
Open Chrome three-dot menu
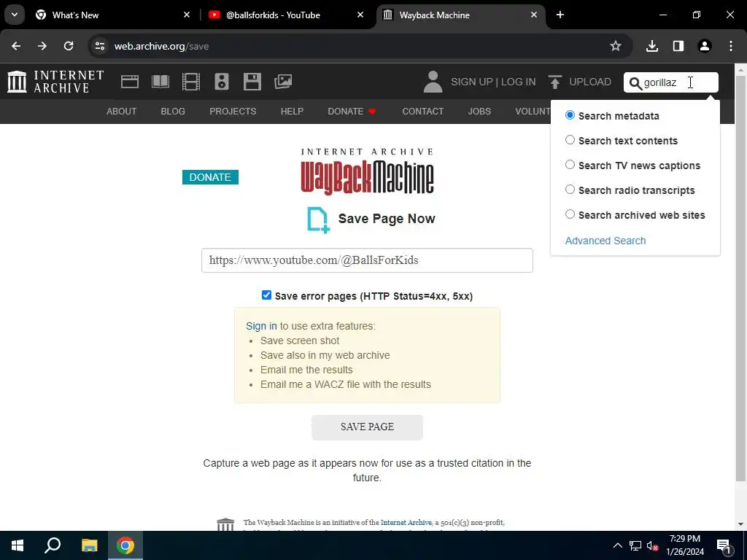[x=731, y=46]
